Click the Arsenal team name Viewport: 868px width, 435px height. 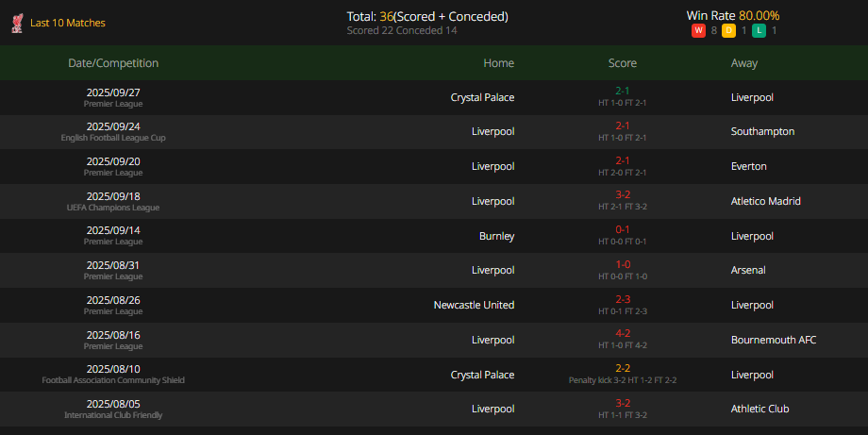click(749, 270)
